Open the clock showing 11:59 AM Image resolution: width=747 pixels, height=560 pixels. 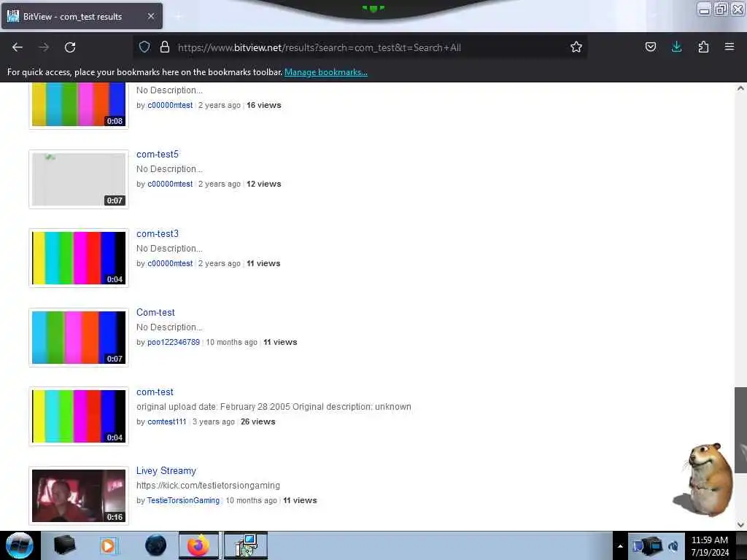[x=710, y=545]
